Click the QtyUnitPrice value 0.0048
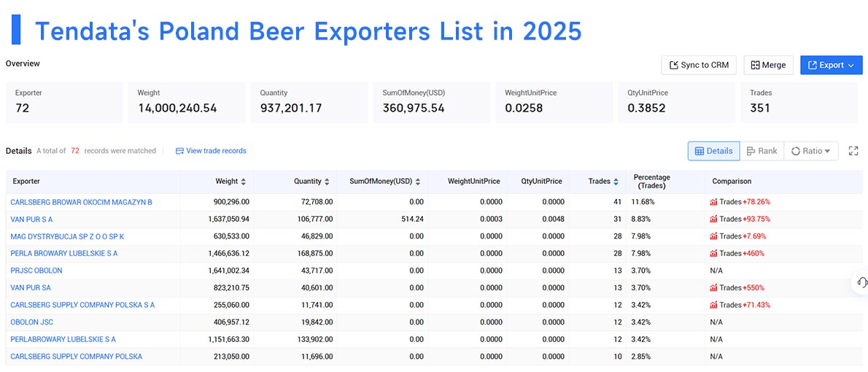Image resolution: width=868 pixels, height=372 pixels. (x=554, y=220)
